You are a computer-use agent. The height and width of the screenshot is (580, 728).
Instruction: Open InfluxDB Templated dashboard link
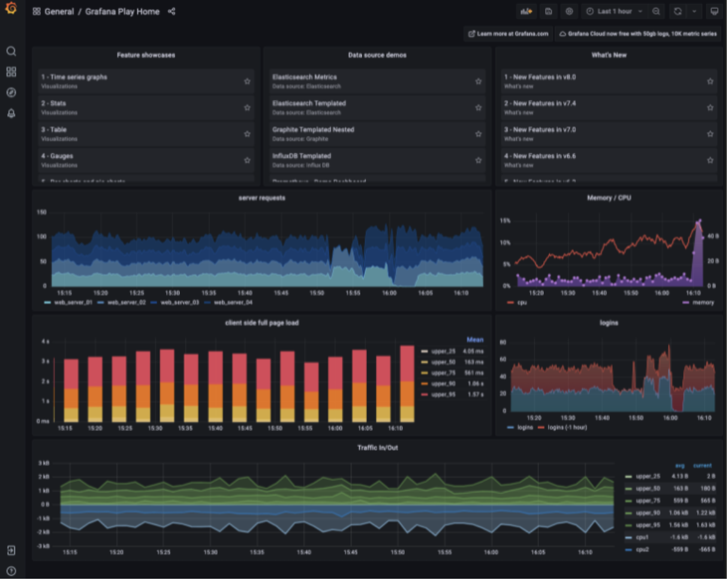302,156
